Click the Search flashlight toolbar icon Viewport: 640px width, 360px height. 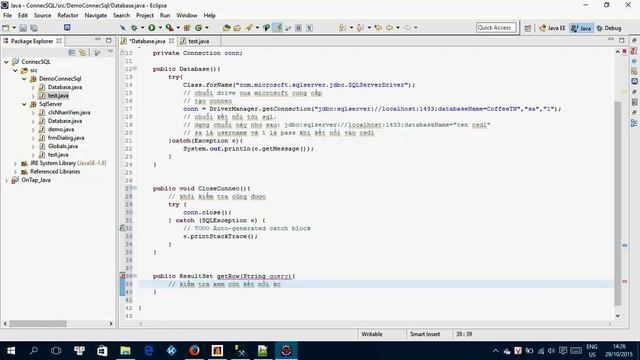tap(249, 28)
